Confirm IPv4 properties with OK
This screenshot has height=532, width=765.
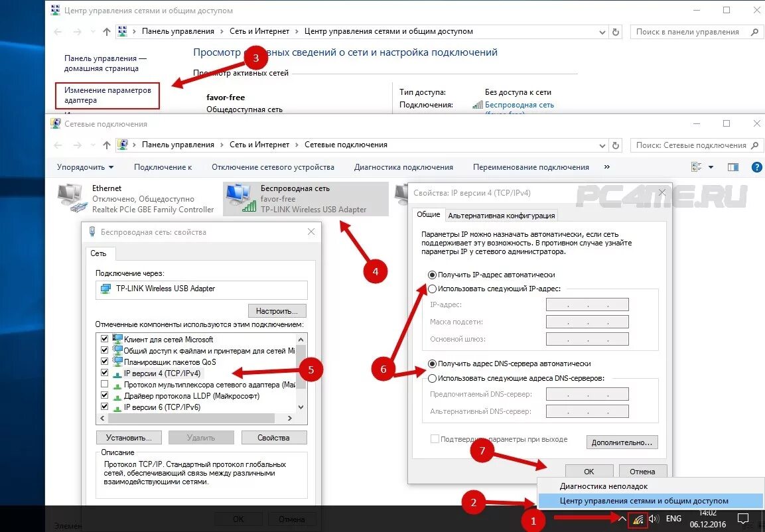pyautogui.click(x=589, y=472)
